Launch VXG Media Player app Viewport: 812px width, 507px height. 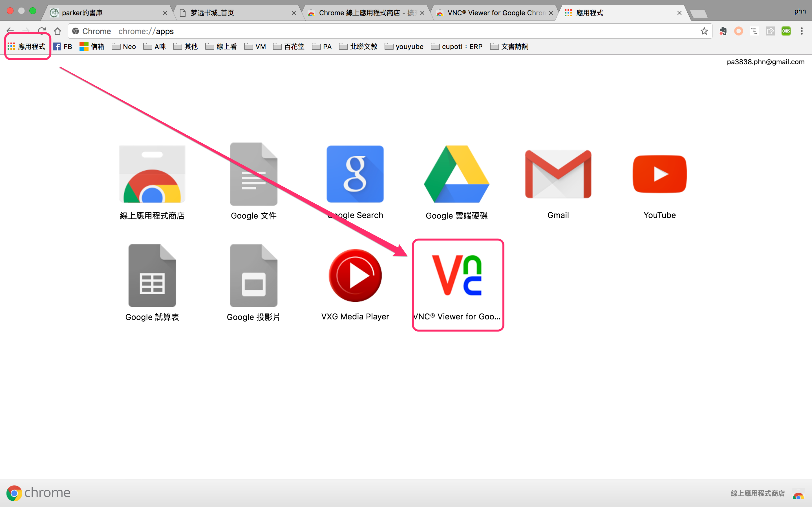355,275
